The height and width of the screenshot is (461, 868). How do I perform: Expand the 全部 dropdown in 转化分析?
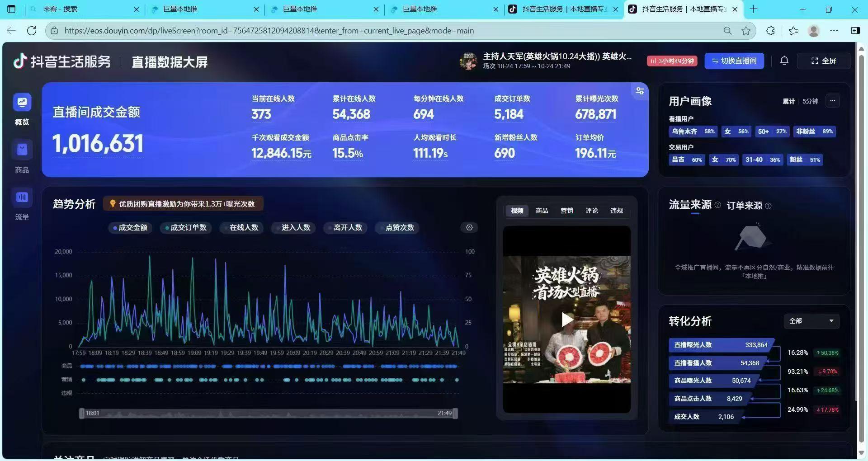coord(811,321)
